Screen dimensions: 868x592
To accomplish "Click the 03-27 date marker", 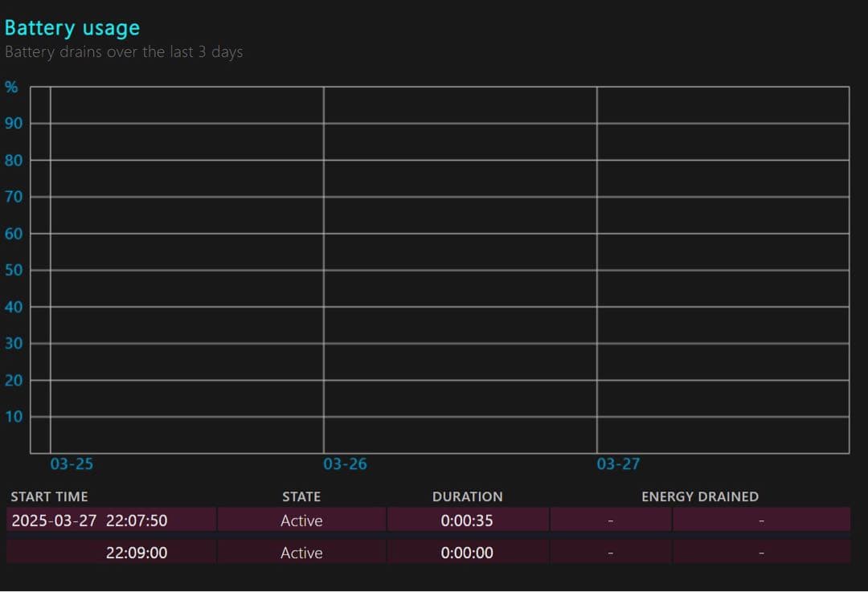I will [618, 464].
